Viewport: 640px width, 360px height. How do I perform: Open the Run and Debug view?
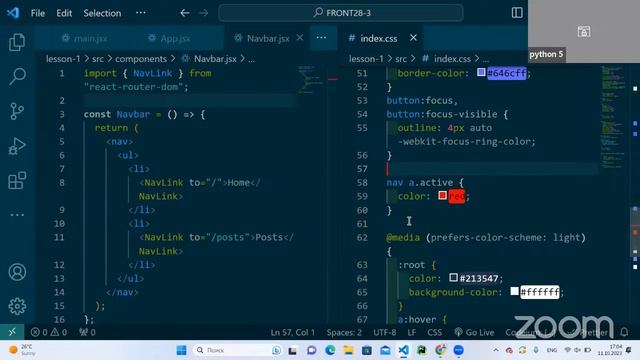pyautogui.click(x=17, y=146)
